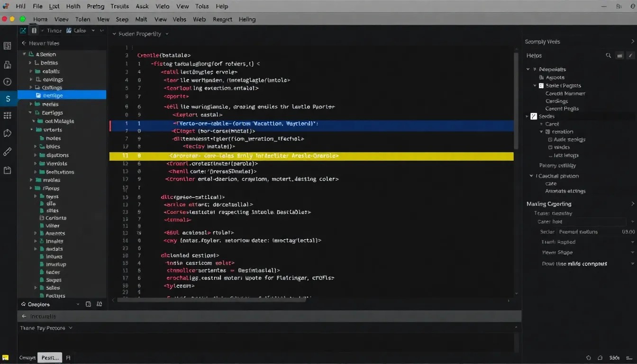Open the 'Trane Tay Precore' dropdown at bottom
This screenshot has height=364, width=637.
tap(46, 328)
